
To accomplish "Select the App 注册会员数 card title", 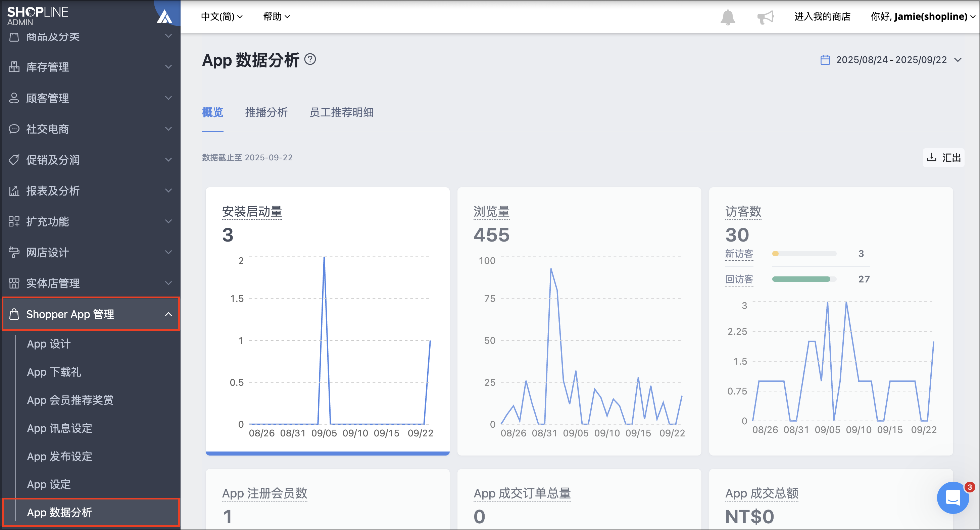I will point(264,493).
